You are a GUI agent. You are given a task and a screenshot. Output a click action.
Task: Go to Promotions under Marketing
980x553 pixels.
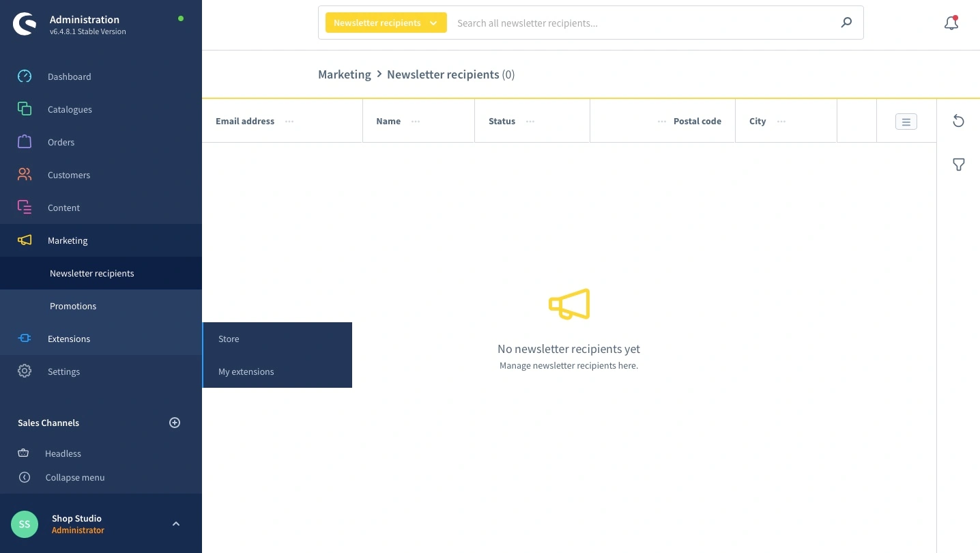(x=73, y=306)
